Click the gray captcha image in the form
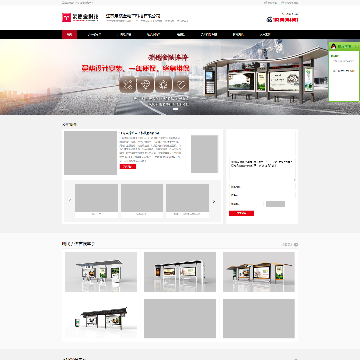 pyautogui.click(x=275, y=204)
